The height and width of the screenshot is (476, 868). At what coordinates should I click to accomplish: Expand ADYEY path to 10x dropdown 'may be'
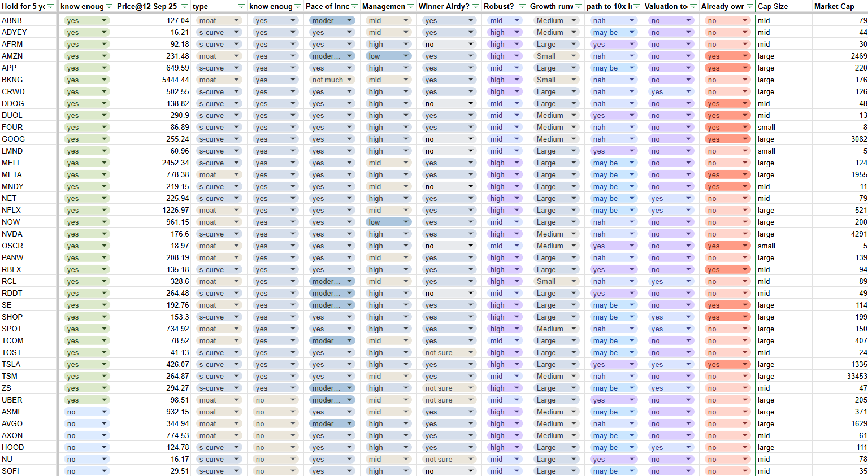click(632, 32)
